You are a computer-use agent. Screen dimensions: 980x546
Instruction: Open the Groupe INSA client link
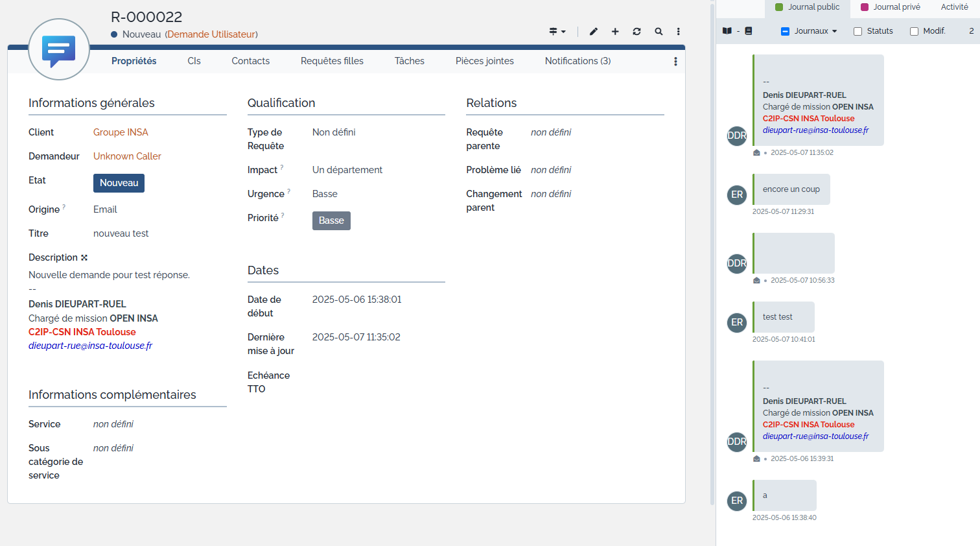(121, 132)
